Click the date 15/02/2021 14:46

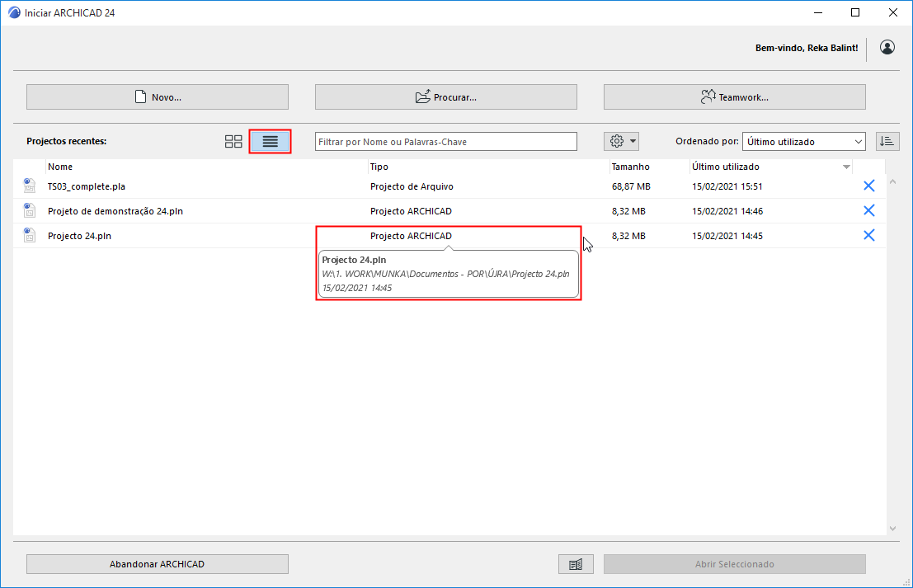727,211
